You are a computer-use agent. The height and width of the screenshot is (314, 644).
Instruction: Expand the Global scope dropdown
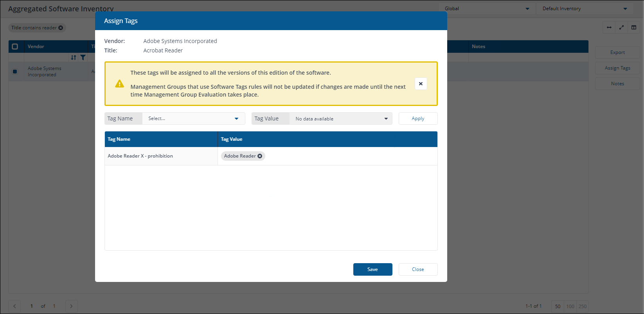click(487, 9)
